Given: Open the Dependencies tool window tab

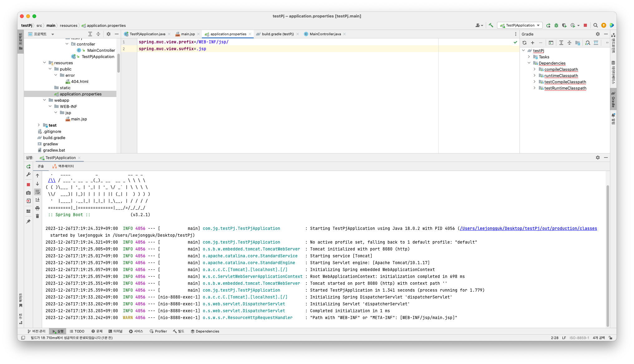Looking at the screenshot, I should coord(205,331).
